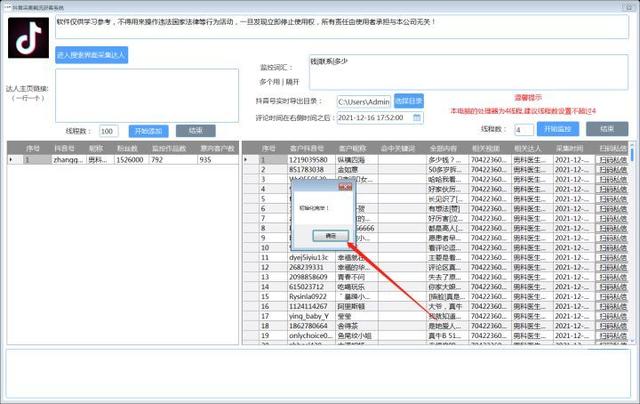The height and width of the screenshot is (404, 640).
Task: Click right table vertical scrollbar
Action: (632, 243)
